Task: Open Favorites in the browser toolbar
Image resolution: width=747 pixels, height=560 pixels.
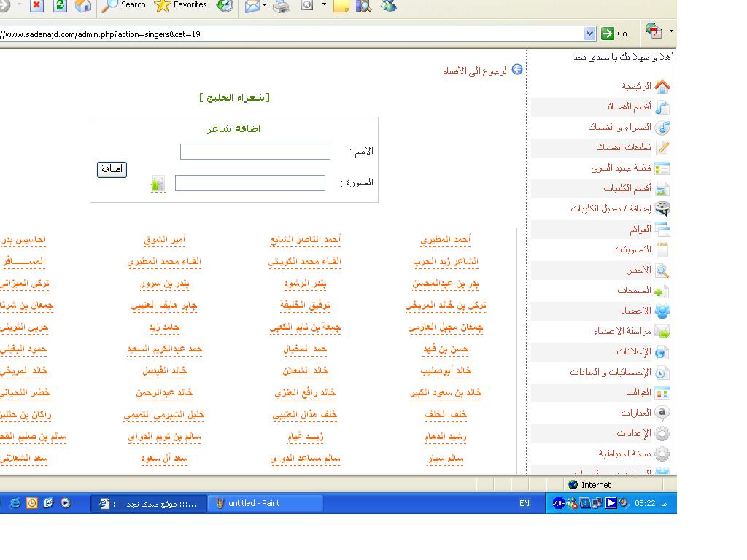Action: [181, 5]
